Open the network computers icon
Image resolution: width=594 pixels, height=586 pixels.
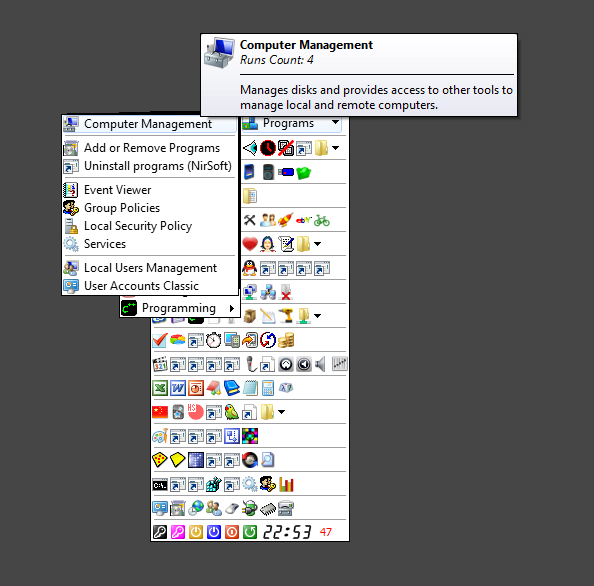[x=268, y=292]
